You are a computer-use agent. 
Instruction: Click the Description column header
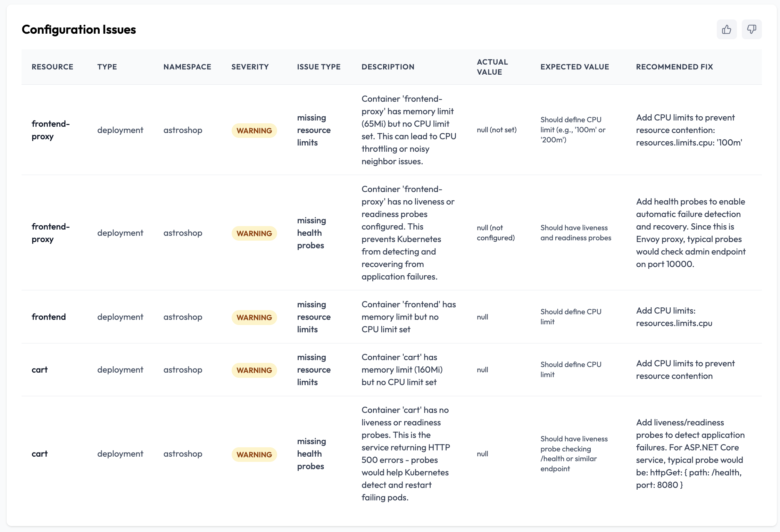388,67
